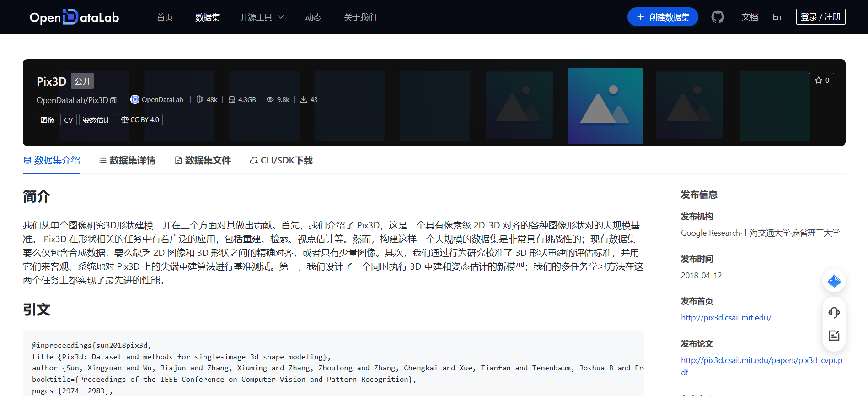Open the 关于我们 nav item
The image size is (868, 396).
coord(360,17)
